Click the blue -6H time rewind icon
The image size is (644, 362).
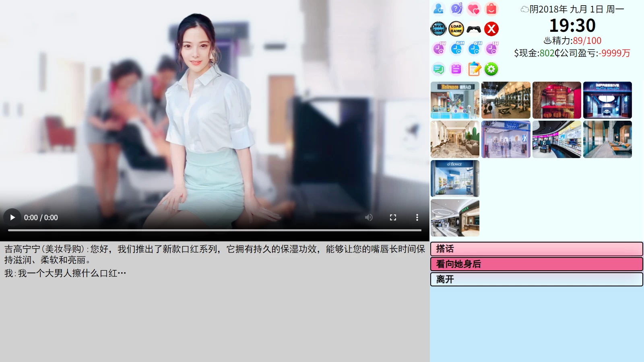tap(474, 48)
